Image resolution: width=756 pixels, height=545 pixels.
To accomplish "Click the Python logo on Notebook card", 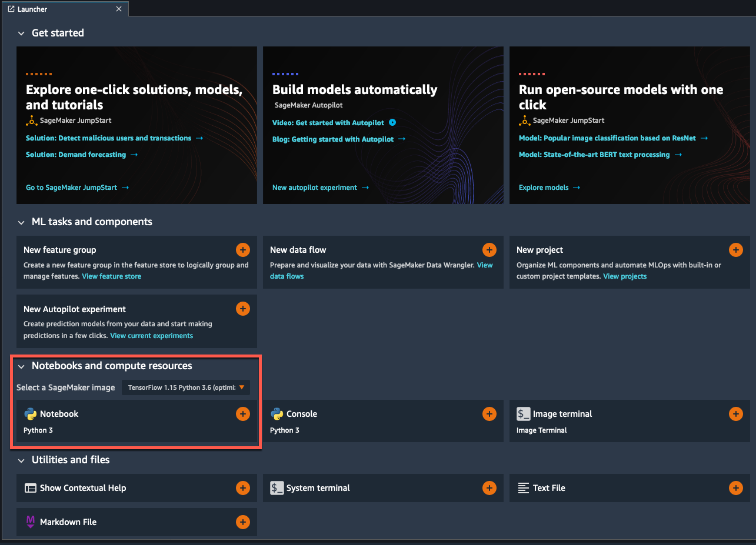I will (31, 414).
